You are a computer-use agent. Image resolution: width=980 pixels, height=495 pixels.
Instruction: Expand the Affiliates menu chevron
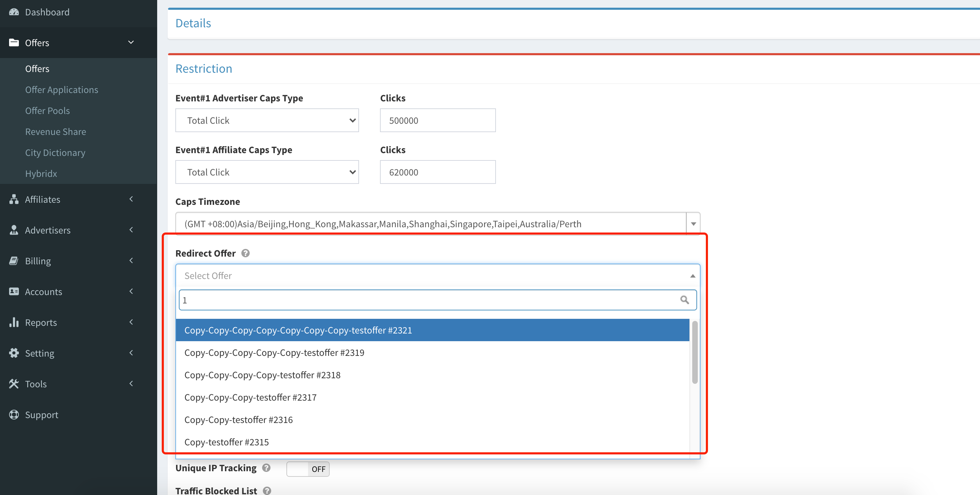pyautogui.click(x=131, y=199)
